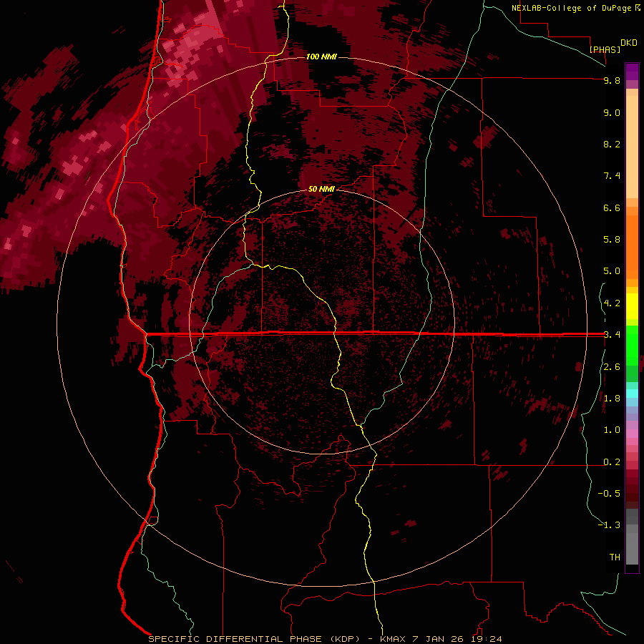Click the 3.4 value on the scale
644x644 pixels.
click(x=612, y=335)
